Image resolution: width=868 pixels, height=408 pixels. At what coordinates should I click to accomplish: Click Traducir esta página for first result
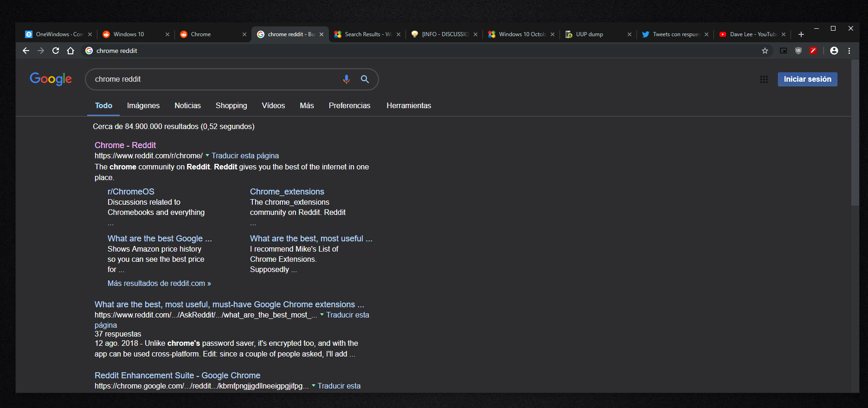coord(245,156)
